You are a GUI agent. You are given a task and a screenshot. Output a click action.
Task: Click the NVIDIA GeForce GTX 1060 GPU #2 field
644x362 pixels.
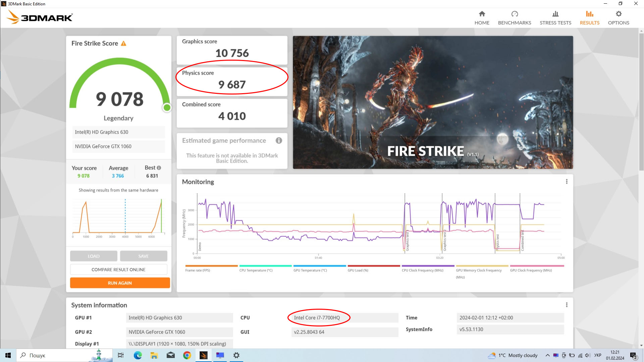click(179, 332)
